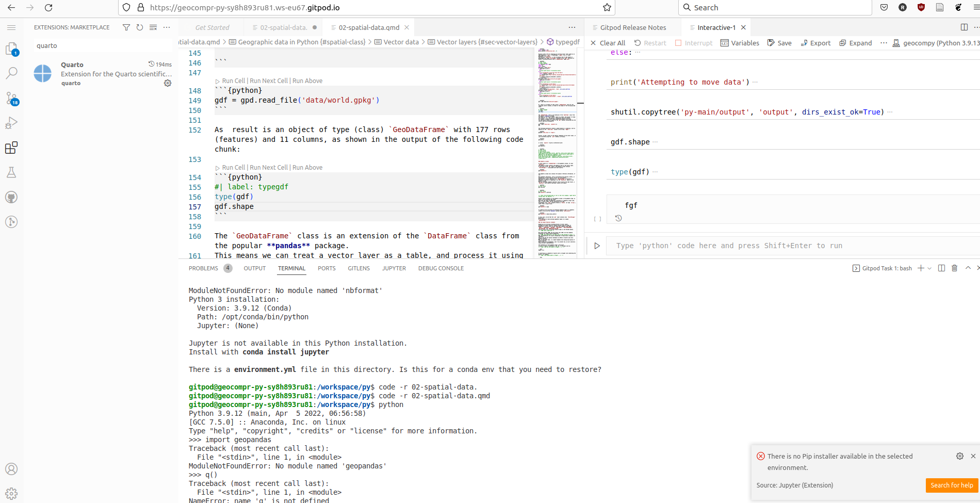Screen dimensions: 980x503
Task: Click the Search for help button
Action: (x=951, y=485)
